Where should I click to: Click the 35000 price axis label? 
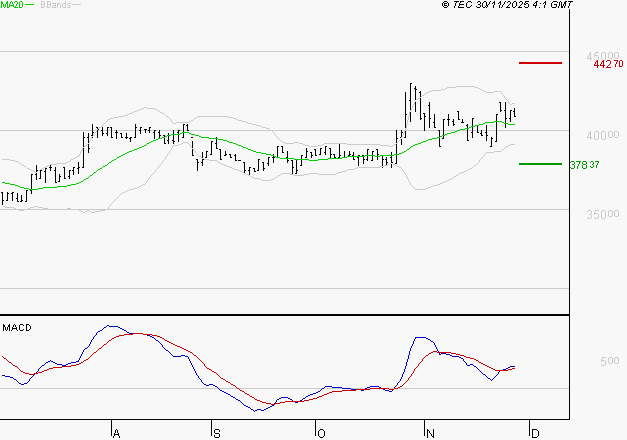coord(603,214)
